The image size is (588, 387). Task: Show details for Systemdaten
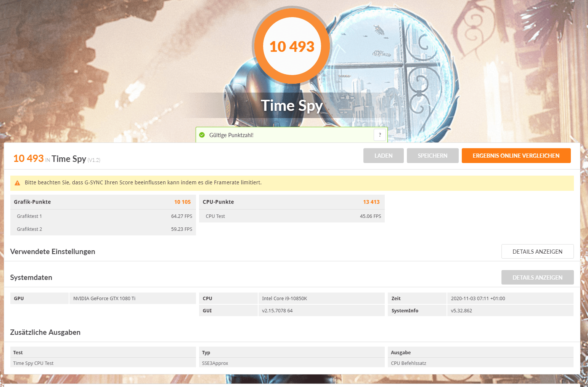537,277
